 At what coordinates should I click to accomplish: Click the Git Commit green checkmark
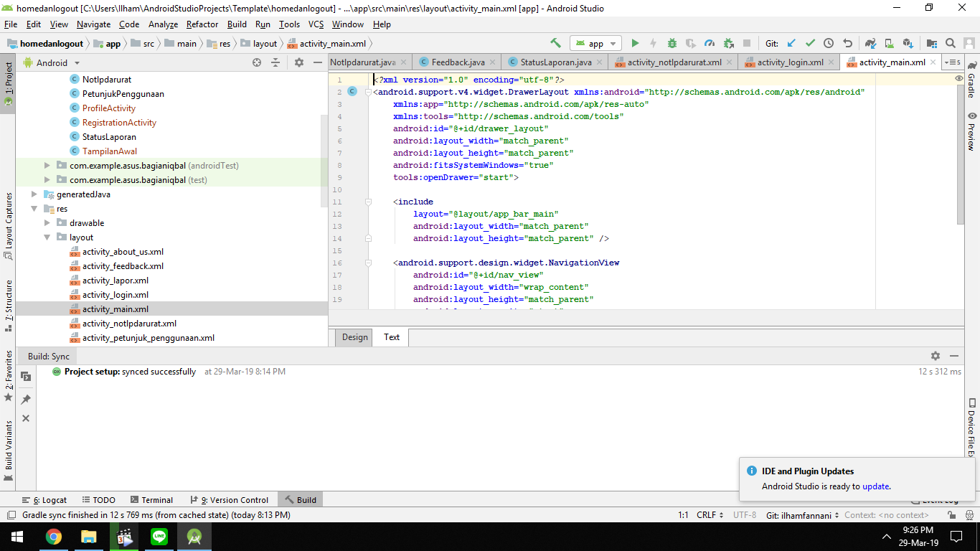(x=810, y=43)
